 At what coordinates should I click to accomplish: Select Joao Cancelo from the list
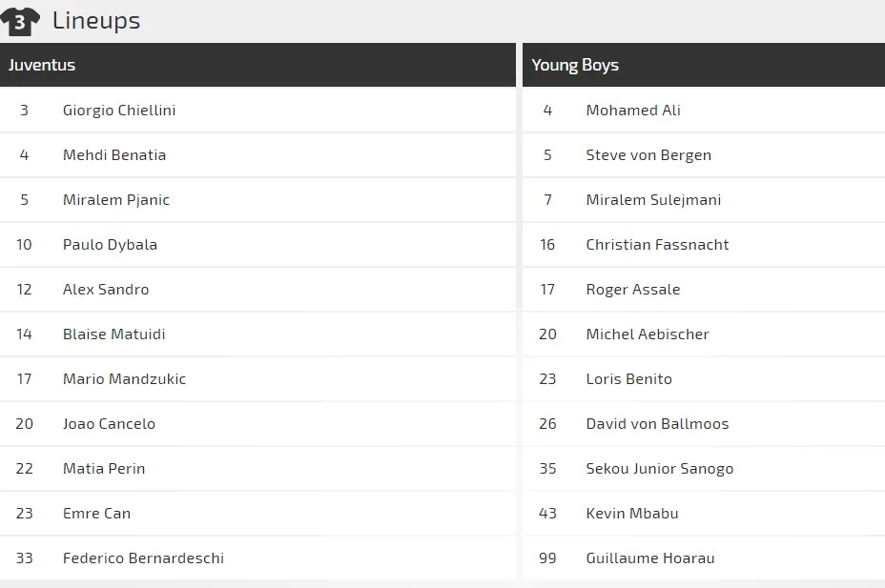109,423
